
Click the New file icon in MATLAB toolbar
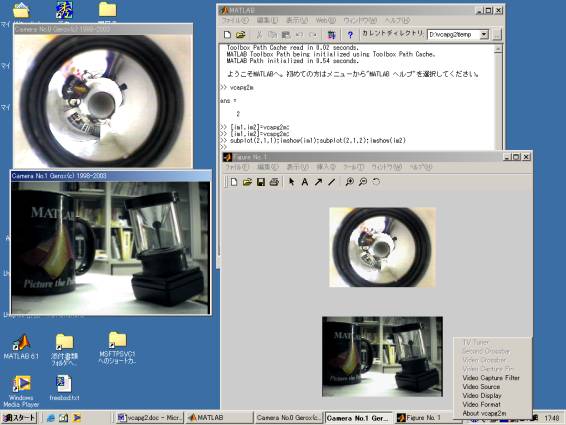(227, 35)
